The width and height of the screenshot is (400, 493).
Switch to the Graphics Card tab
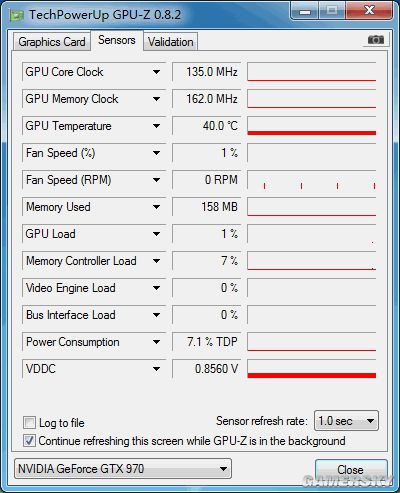(x=52, y=42)
